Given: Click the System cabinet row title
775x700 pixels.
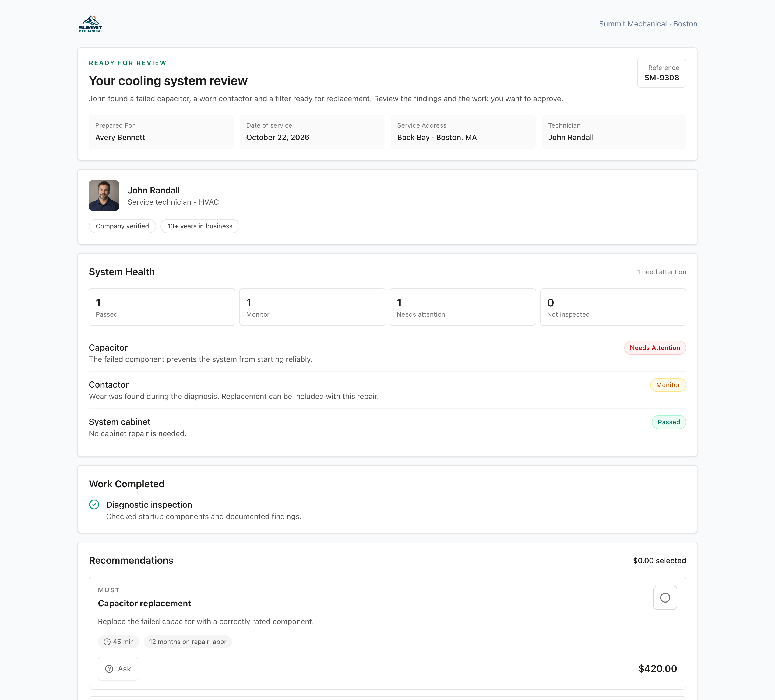Looking at the screenshot, I should (x=119, y=422).
